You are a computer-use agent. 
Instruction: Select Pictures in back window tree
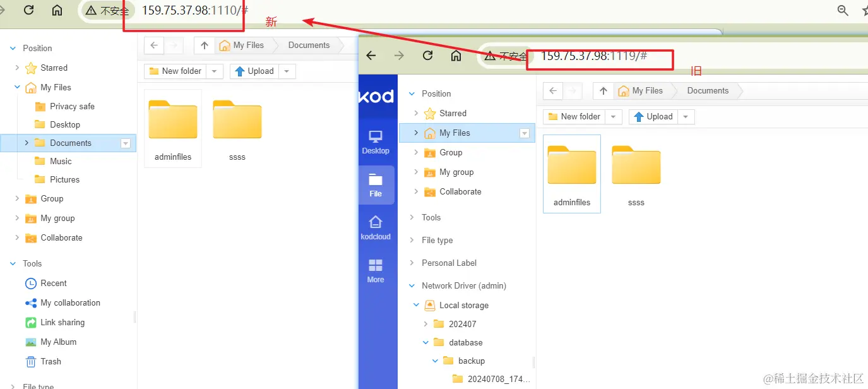point(64,179)
